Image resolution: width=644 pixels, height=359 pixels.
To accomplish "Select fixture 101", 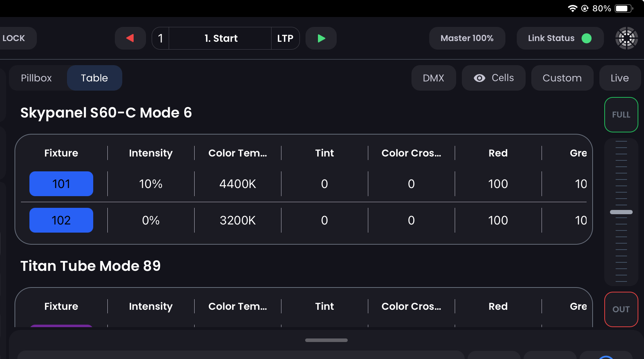I will 61,184.
